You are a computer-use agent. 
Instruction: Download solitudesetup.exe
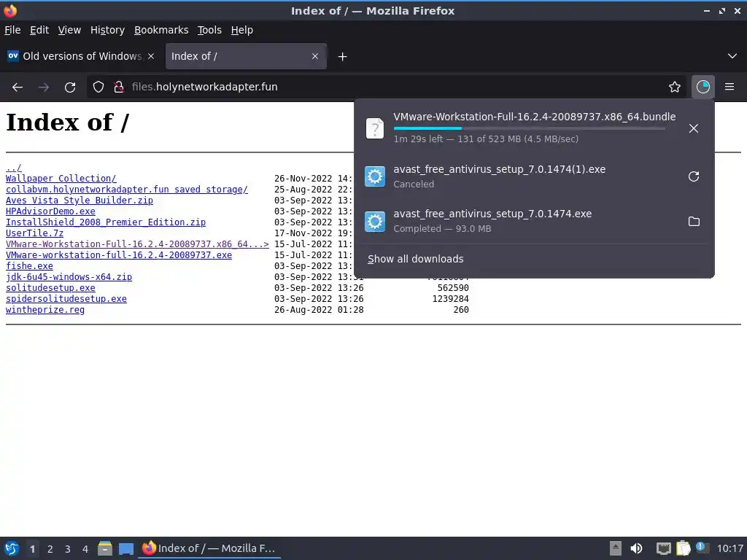[x=50, y=288]
